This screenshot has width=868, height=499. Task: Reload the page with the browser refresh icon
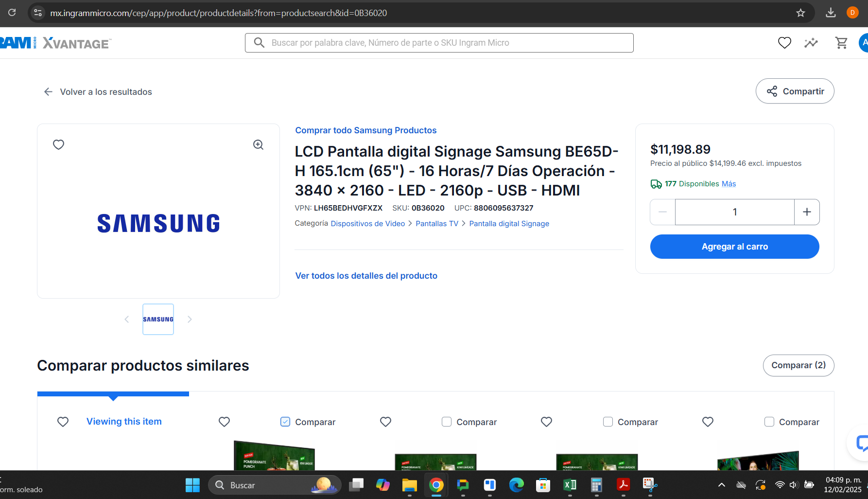click(x=12, y=13)
